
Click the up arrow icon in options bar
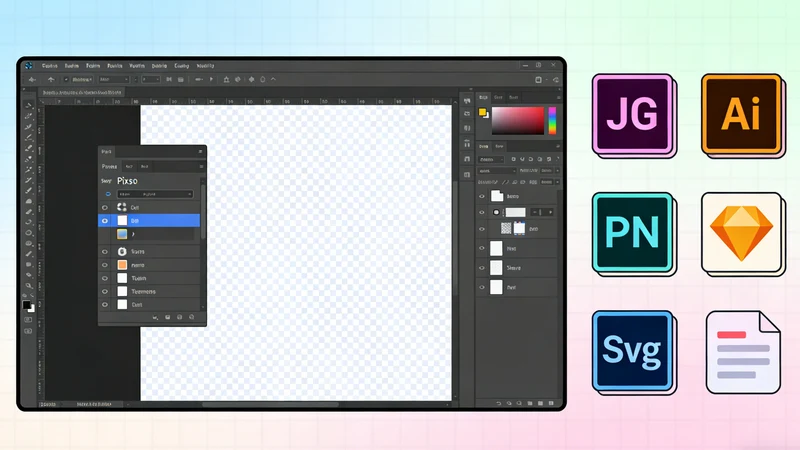(51, 80)
